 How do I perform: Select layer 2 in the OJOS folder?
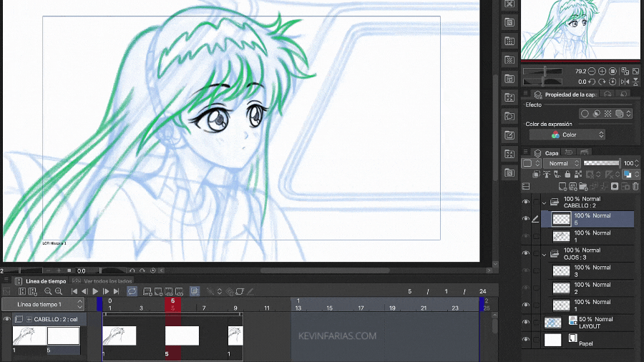click(587, 288)
